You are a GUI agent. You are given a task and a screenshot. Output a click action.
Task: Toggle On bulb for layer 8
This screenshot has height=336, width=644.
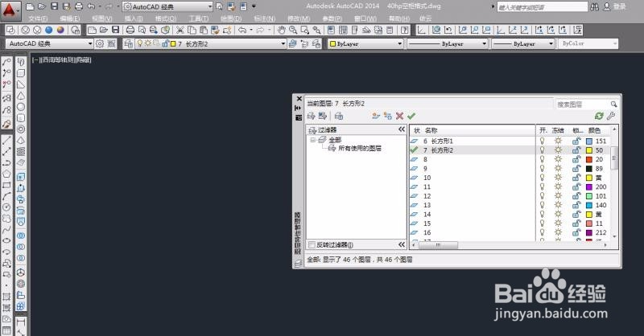[x=542, y=159]
